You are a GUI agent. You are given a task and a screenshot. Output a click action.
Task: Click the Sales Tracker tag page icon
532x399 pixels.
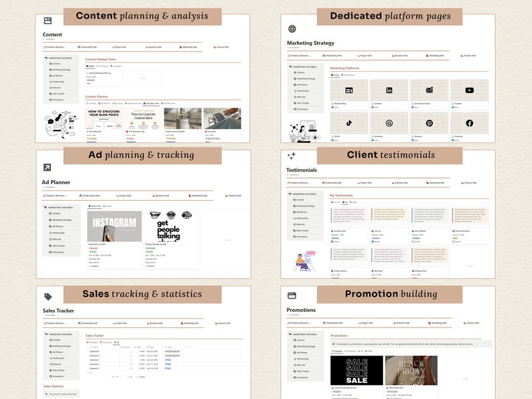tap(48, 297)
